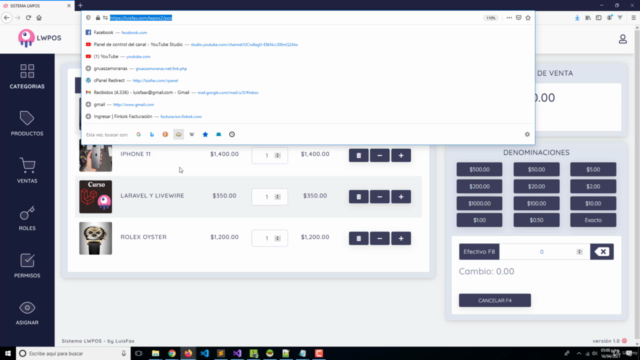Search this time with Google icon
Screen dimensions: 640x360
(138, 134)
